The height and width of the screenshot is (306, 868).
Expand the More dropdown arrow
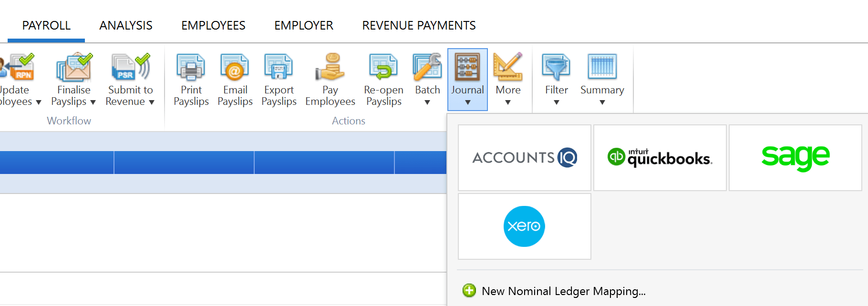[x=508, y=102]
